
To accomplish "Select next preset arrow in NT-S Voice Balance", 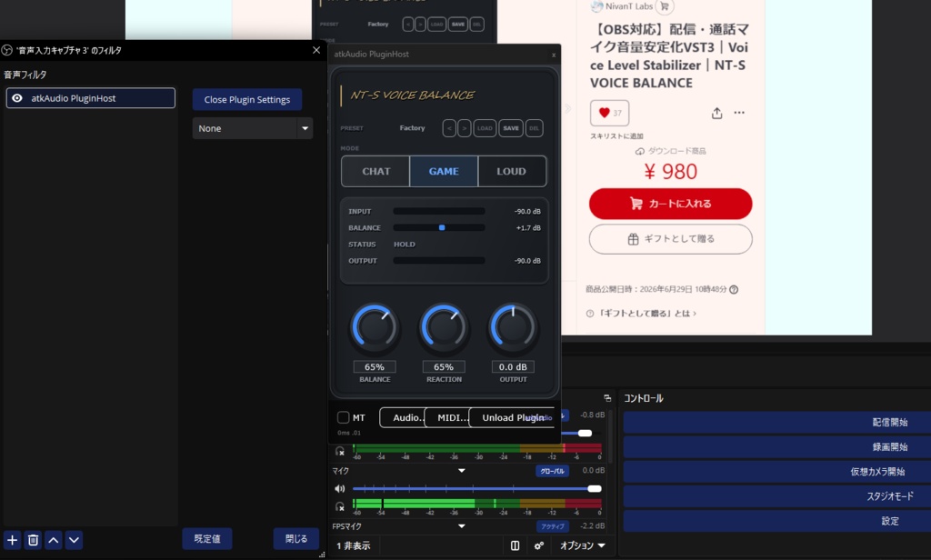I will [x=465, y=128].
